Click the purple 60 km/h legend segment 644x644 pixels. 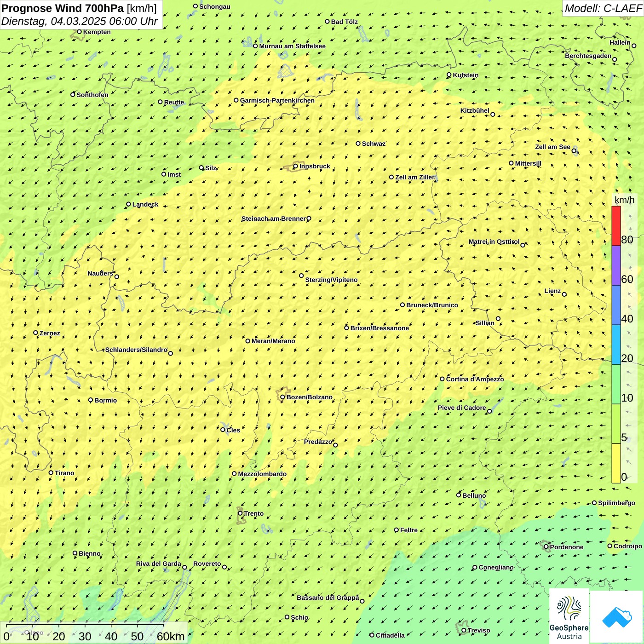point(616,265)
